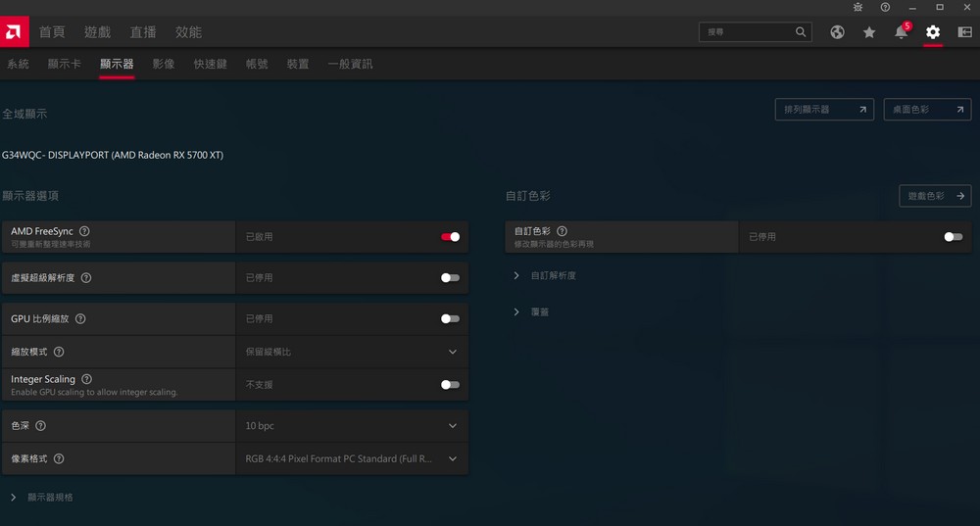
Task: Toggle AMD FreeSync switch
Action: (450, 237)
